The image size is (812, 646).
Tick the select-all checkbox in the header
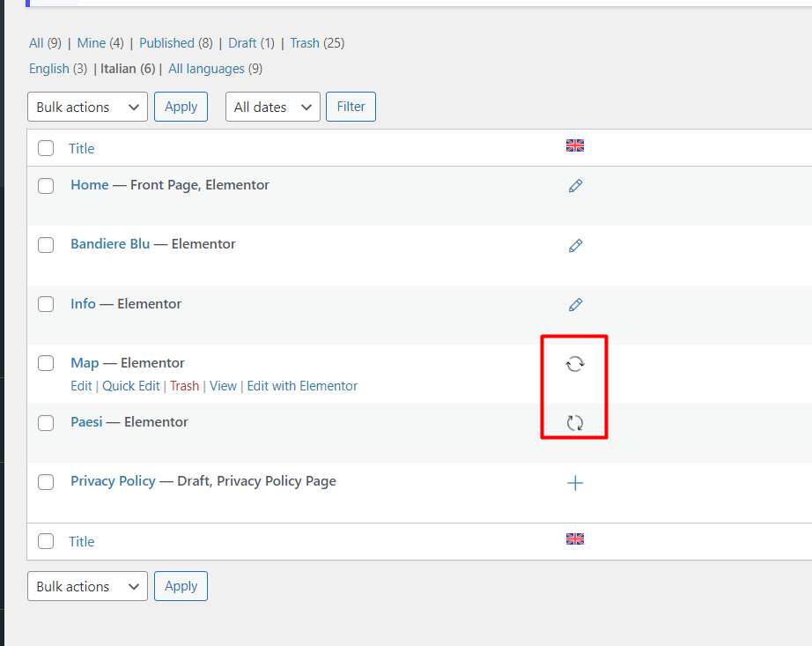pos(46,148)
